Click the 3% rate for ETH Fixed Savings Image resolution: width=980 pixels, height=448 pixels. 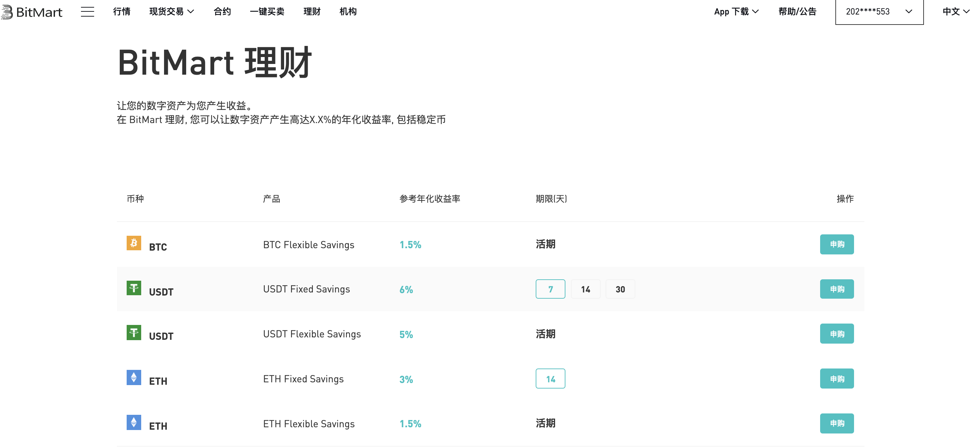(406, 379)
